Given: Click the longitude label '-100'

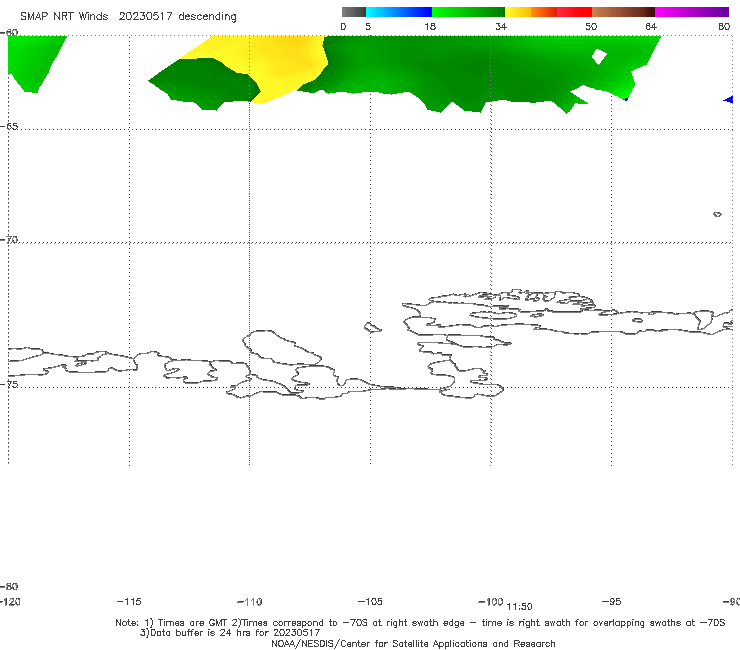Looking at the screenshot, I should coord(491,601).
